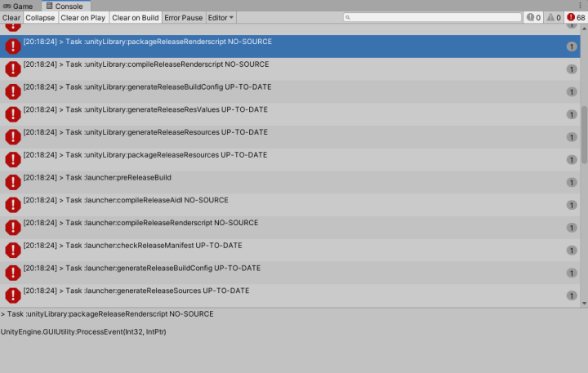The image size is (588, 373).
Task: Enable Collapse for console messages
Action: tap(40, 17)
